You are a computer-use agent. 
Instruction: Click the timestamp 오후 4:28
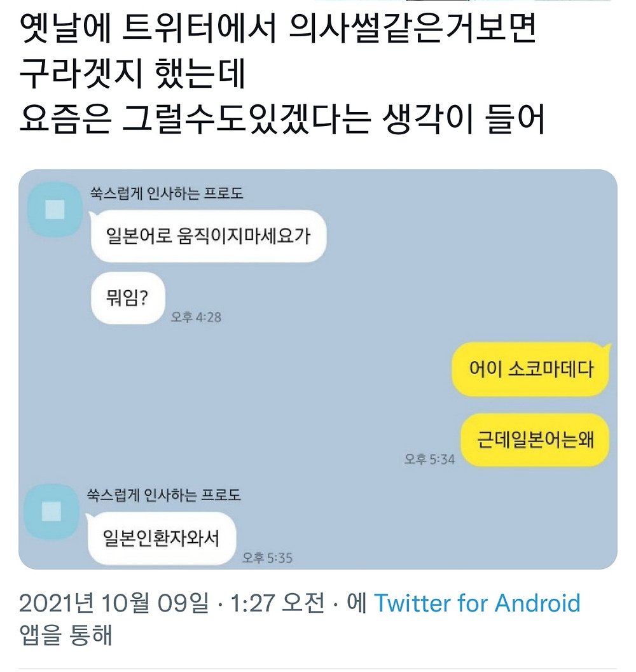196,317
